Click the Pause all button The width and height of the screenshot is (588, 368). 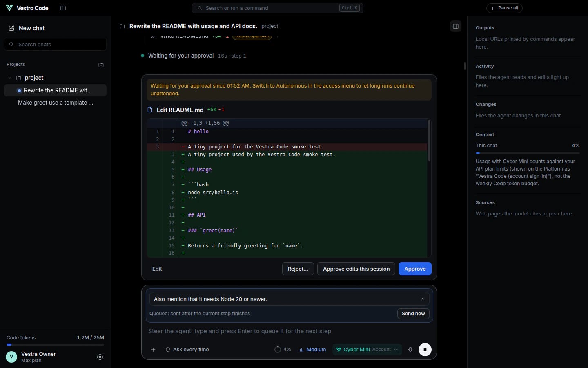click(505, 8)
